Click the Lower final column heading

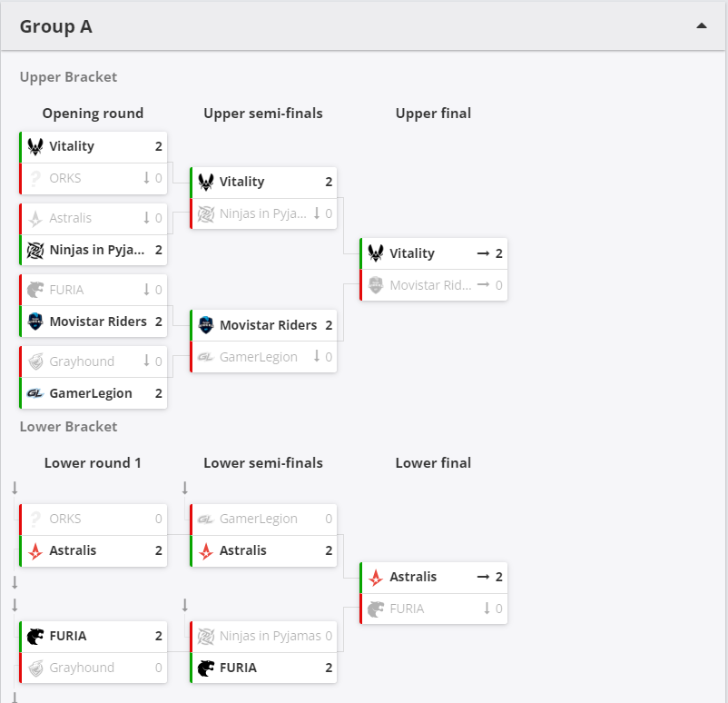(x=433, y=463)
